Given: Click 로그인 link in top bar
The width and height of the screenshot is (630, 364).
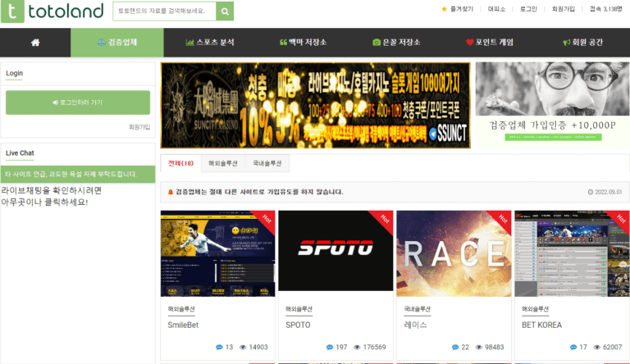Looking at the screenshot, I should coord(528,9).
